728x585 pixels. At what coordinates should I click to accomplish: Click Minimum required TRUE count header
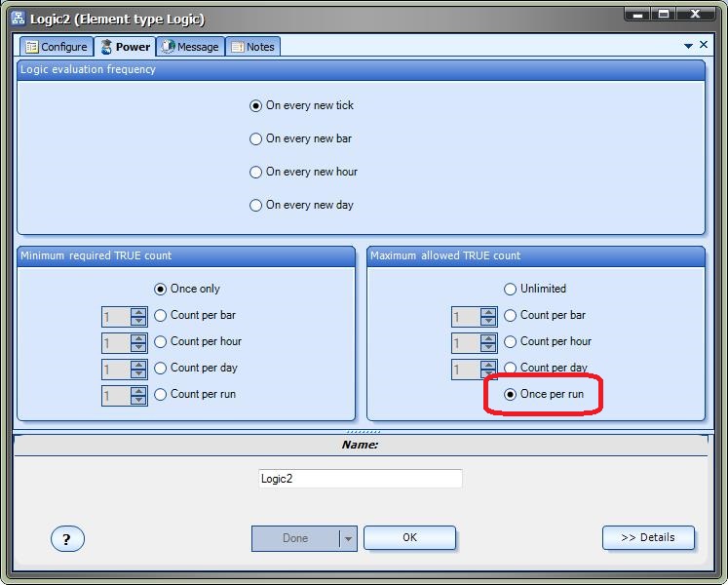coord(186,256)
